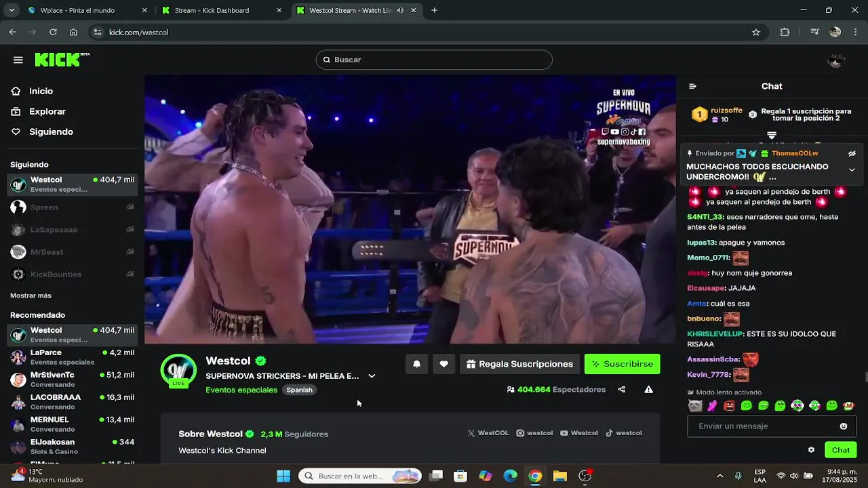Screen dimensions: 868x488
Task: Click the green Suscribirse button
Action: click(622, 364)
